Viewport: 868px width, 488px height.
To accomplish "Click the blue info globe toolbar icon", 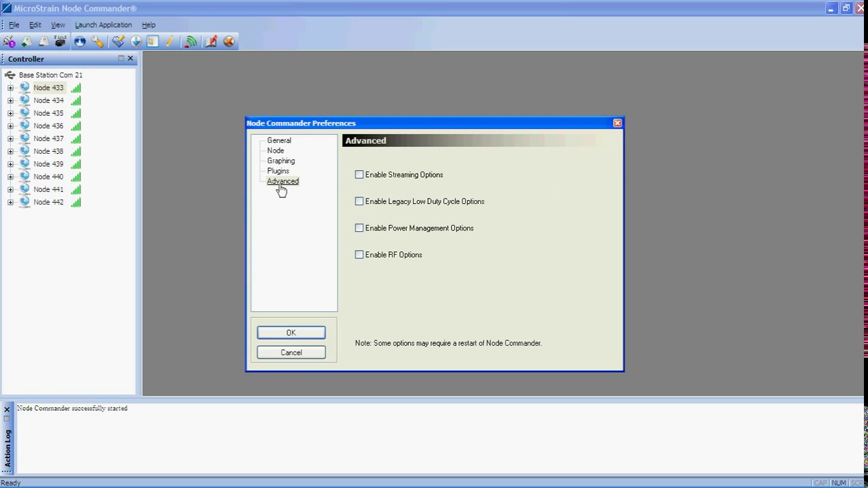I will pyautogui.click(x=80, y=42).
